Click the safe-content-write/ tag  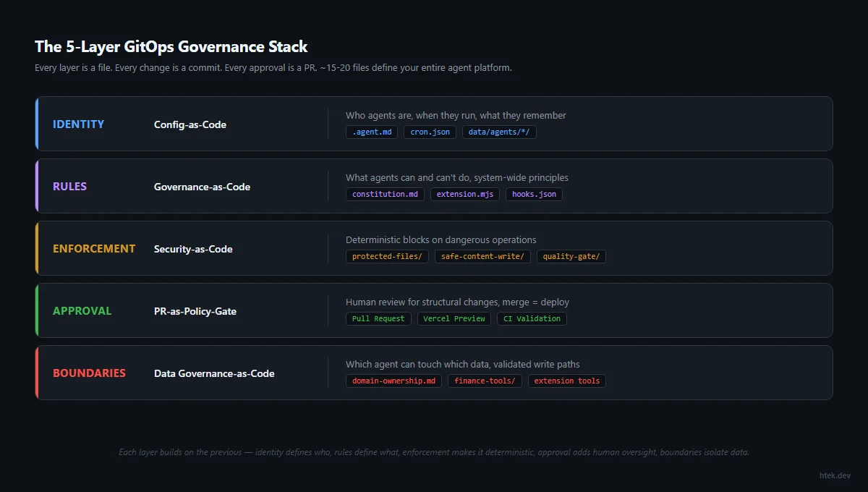[482, 257]
